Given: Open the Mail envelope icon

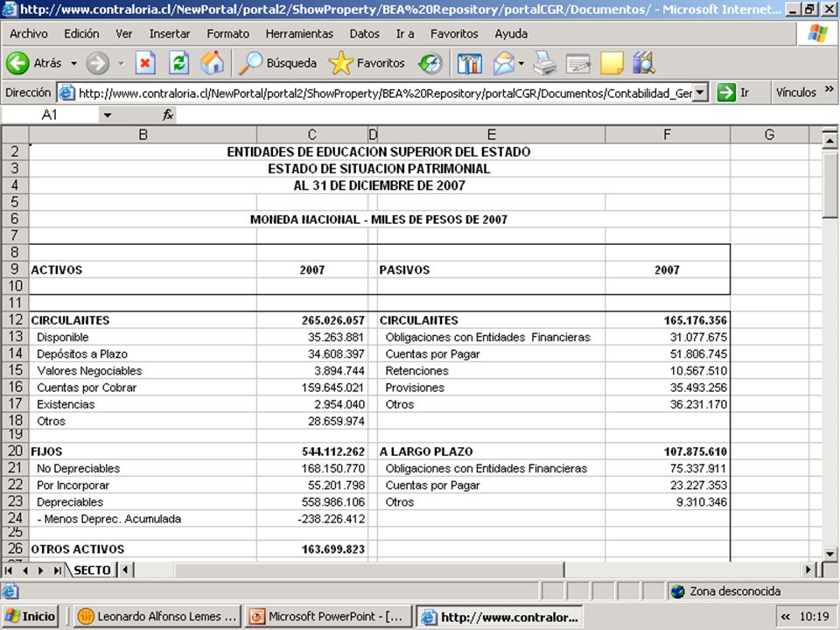Looking at the screenshot, I should tap(504, 63).
